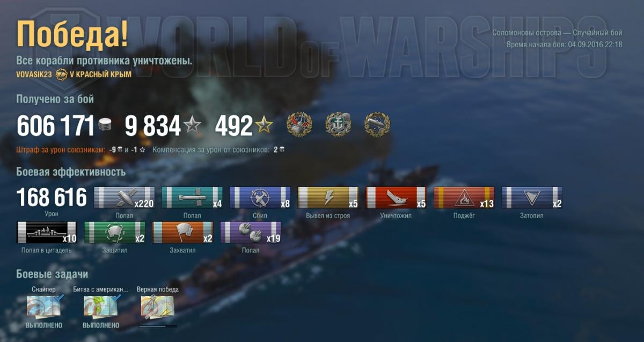The width and height of the screenshot is (644, 342).
Task: Select the middle achievement medal badge
Action: click(x=338, y=125)
